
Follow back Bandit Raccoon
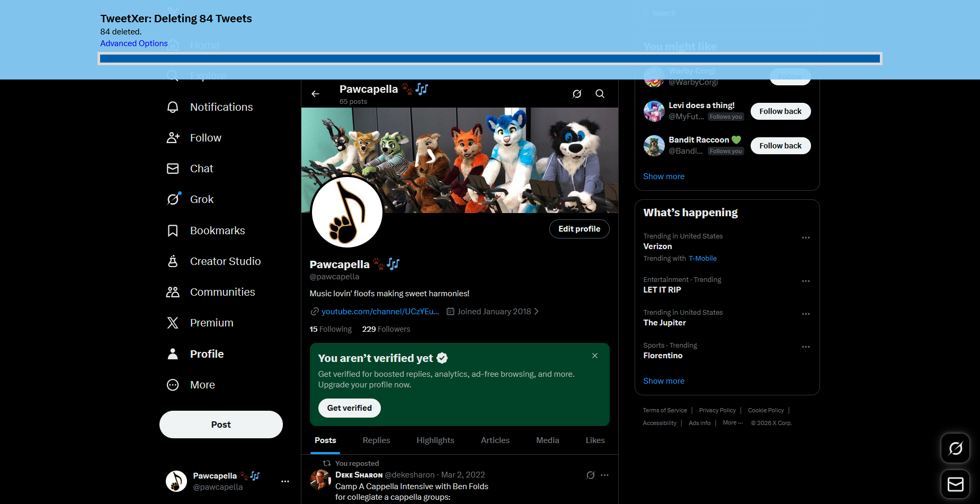(x=780, y=146)
